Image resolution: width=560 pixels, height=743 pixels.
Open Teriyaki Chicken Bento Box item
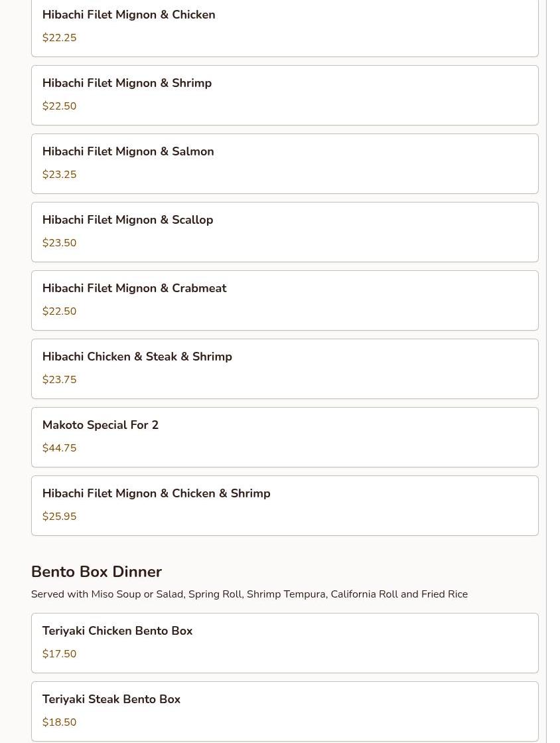285,643
